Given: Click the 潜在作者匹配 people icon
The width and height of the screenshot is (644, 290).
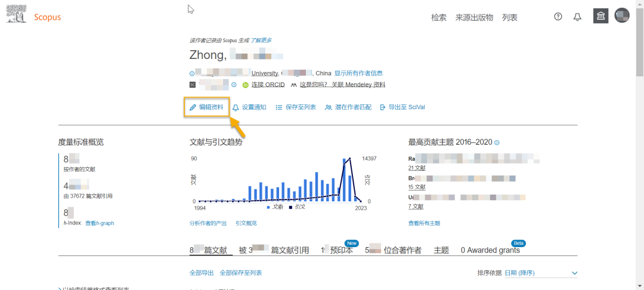Looking at the screenshot, I should [328, 107].
